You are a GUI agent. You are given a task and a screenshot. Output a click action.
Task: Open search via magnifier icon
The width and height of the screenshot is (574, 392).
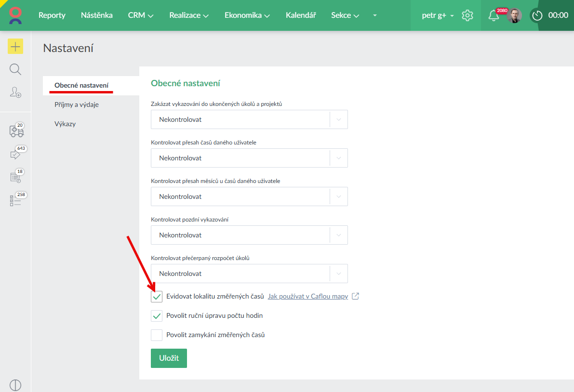15,69
